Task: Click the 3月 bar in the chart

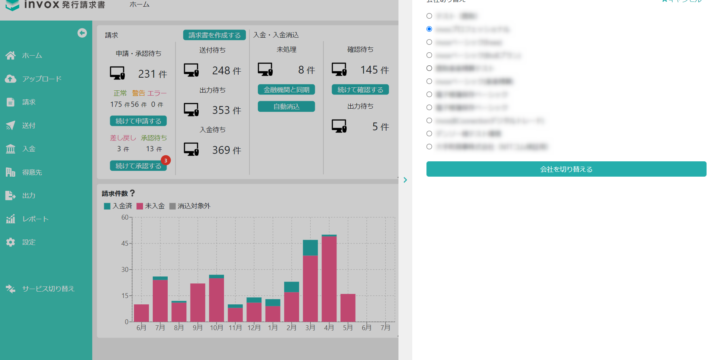Action: (310, 281)
